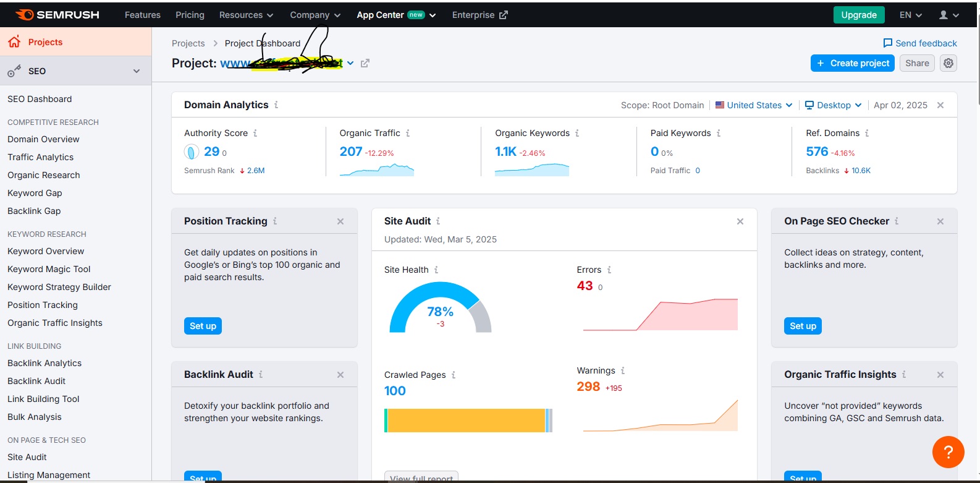
Task: Close the Organic Traffic Insights widget
Action: tap(940, 375)
